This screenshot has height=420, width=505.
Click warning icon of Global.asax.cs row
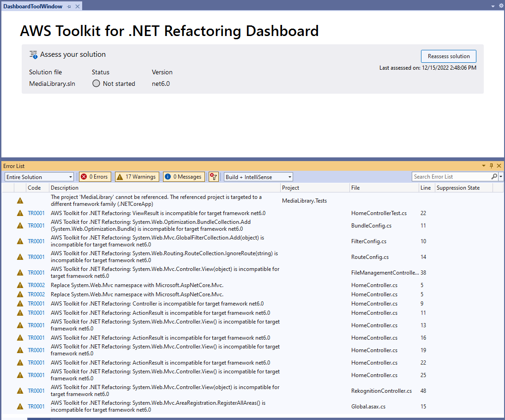point(20,407)
